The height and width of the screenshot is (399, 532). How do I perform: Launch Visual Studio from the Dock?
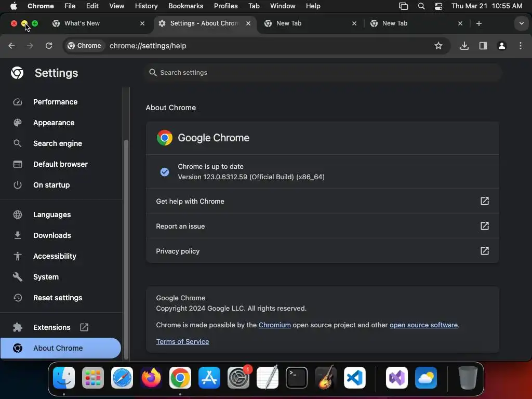(396, 378)
